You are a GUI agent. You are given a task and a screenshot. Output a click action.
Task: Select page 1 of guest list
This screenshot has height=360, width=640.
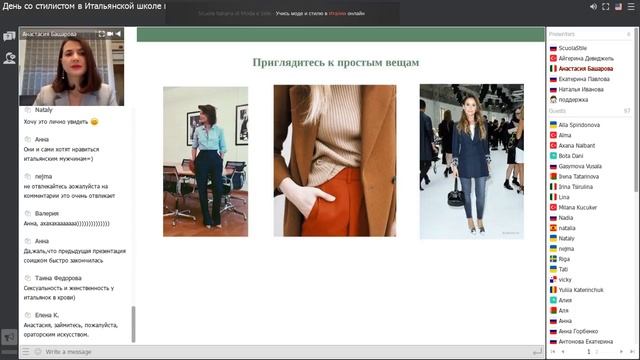click(589, 351)
